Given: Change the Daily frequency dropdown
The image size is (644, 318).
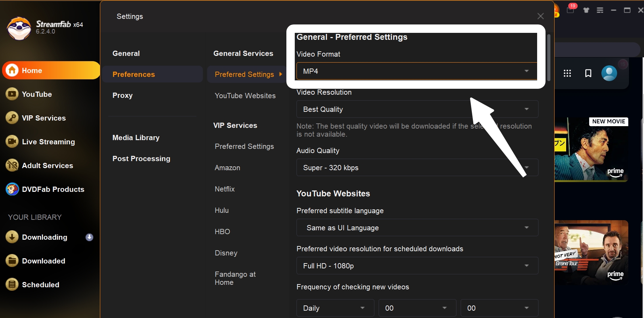Looking at the screenshot, I should click(x=335, y=308).
